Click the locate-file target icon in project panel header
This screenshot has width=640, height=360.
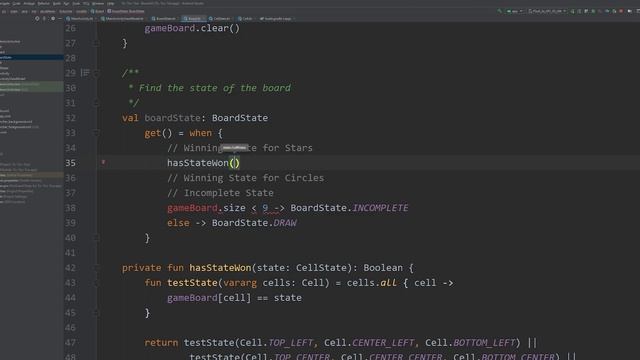(x=37, y=18)
